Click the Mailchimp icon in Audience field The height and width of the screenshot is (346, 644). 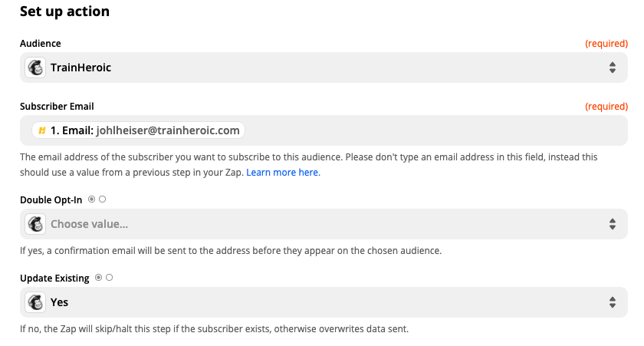(35, 68)
